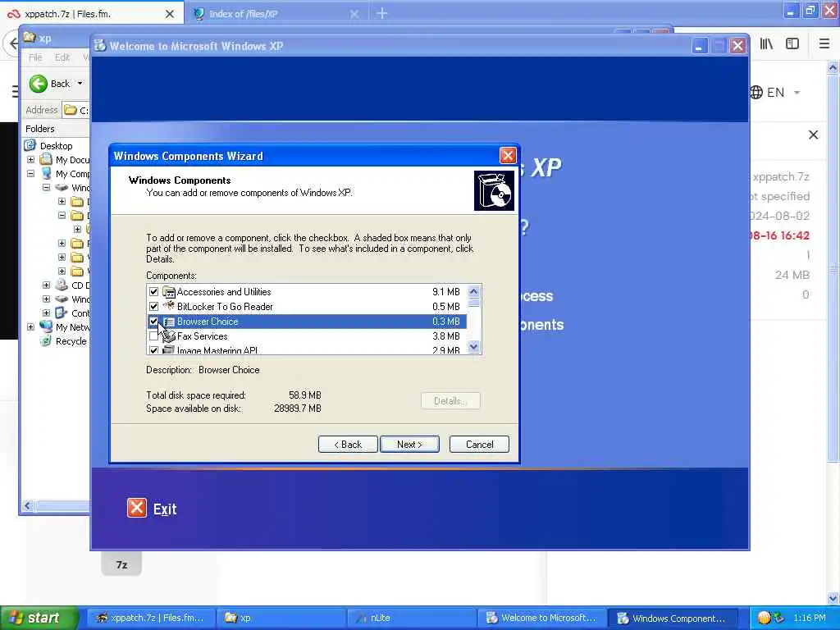Click the components list scroll down arrow
Viewport: 840px width, 630px height.
point(473,347)
